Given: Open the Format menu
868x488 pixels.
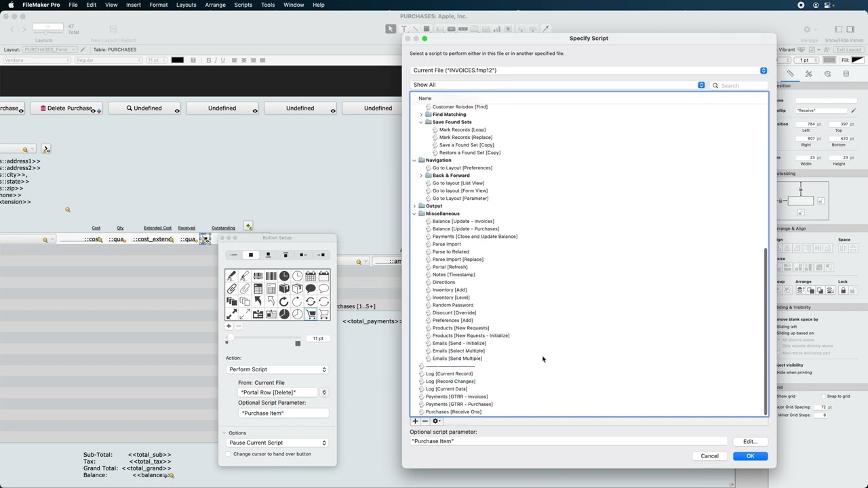Looking at the screenshot, I should [x=158, y=5].
